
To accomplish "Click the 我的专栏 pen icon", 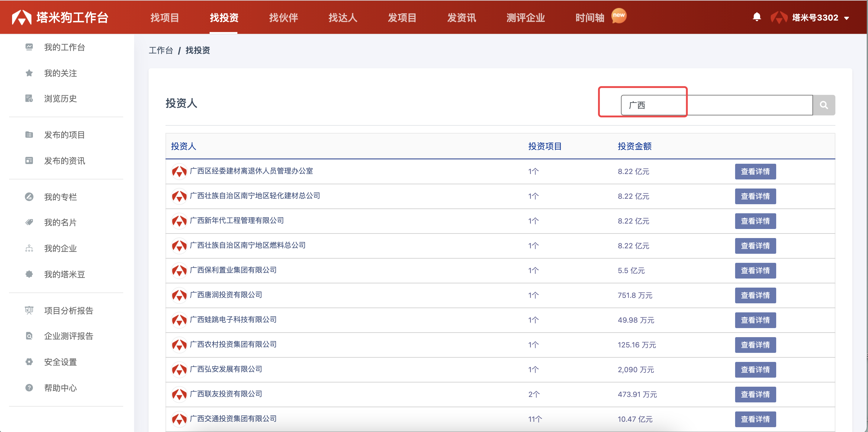I will (29, 197).
